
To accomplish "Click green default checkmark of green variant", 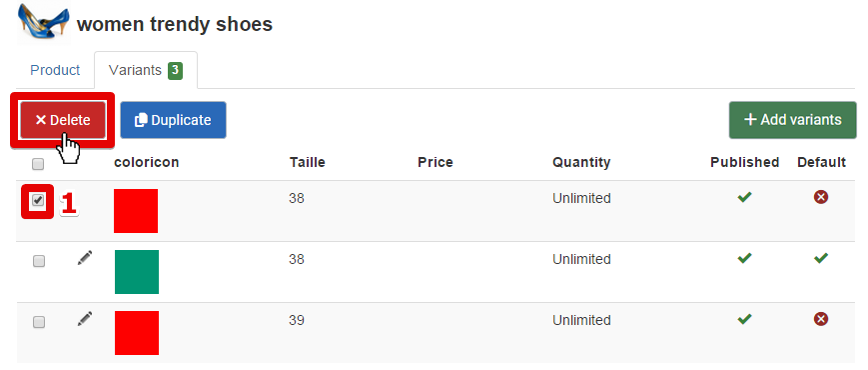I will coord(821,258).
